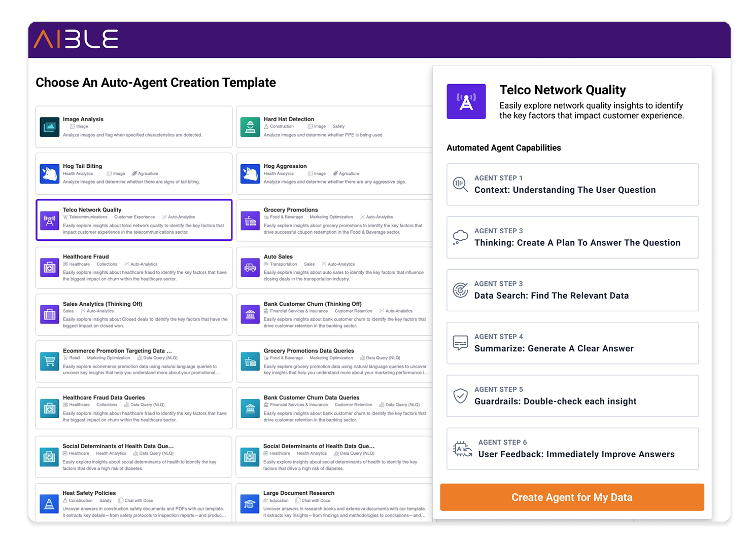
Task: Click the Guardrails shield checkmark icon
Action: click(x=460, y=396)
